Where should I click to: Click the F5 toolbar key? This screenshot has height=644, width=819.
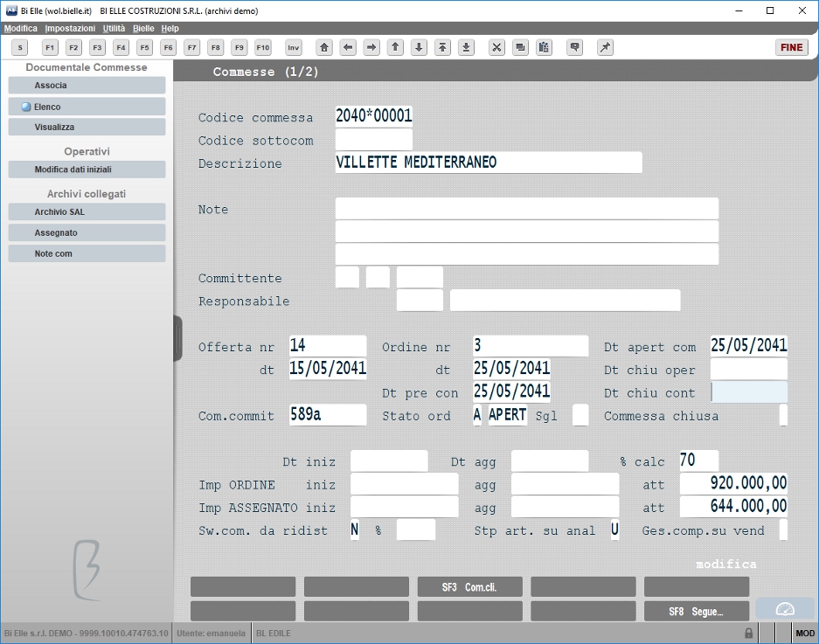coord(145,47)
